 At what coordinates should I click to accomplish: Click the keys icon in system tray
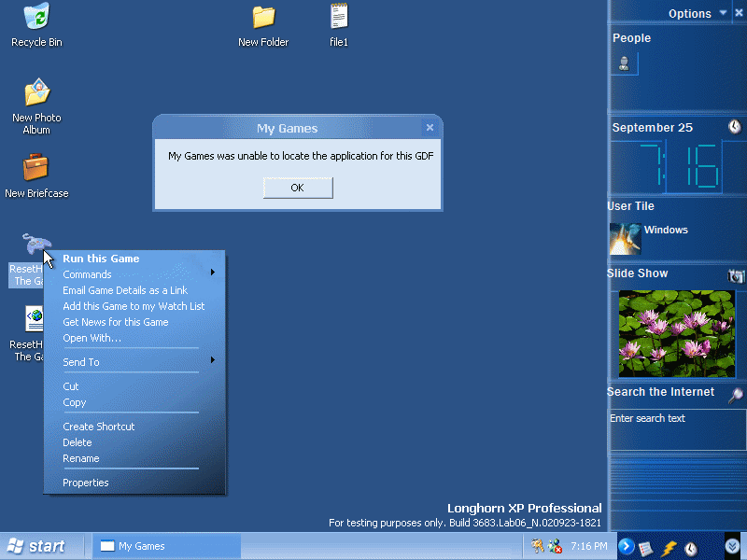tap(537, 546)
